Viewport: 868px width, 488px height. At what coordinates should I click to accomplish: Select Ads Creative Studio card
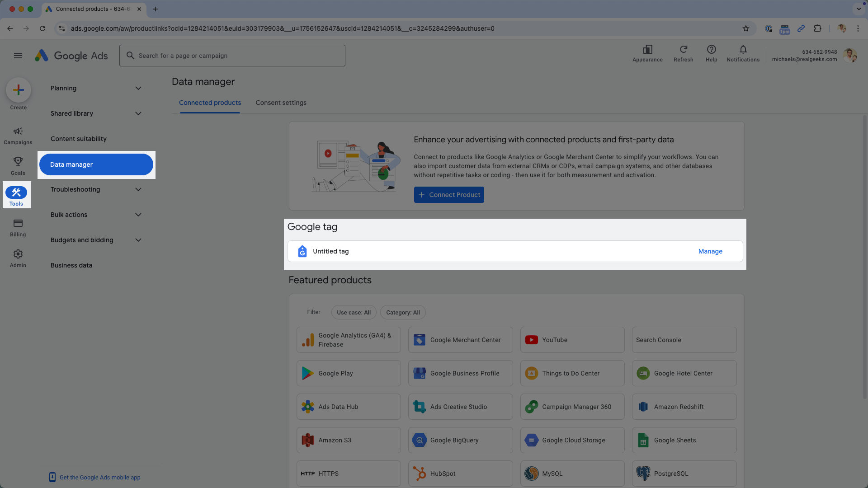(460, 407)
